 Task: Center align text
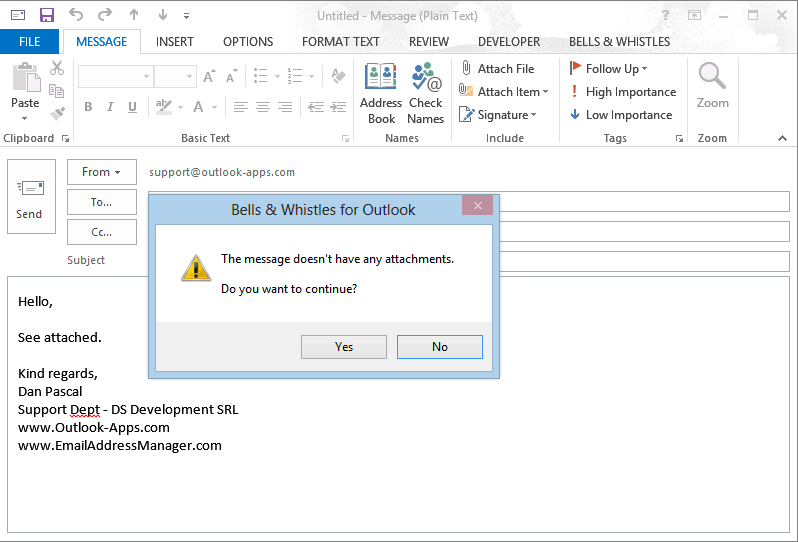263,107
